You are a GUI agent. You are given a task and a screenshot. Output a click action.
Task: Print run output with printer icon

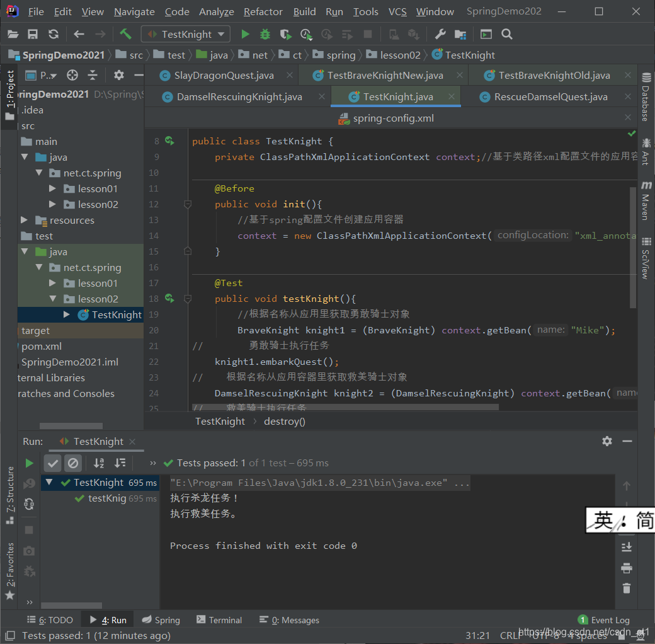coord(627,568)
